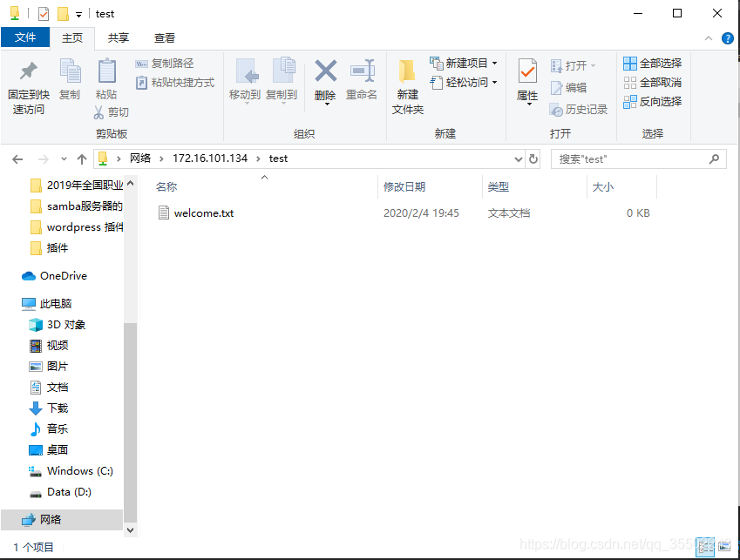The height and width of the screenshot is (560, 740).
Task: Sort by Size column header
Action: pyautogui.click(x=621, y=186)
